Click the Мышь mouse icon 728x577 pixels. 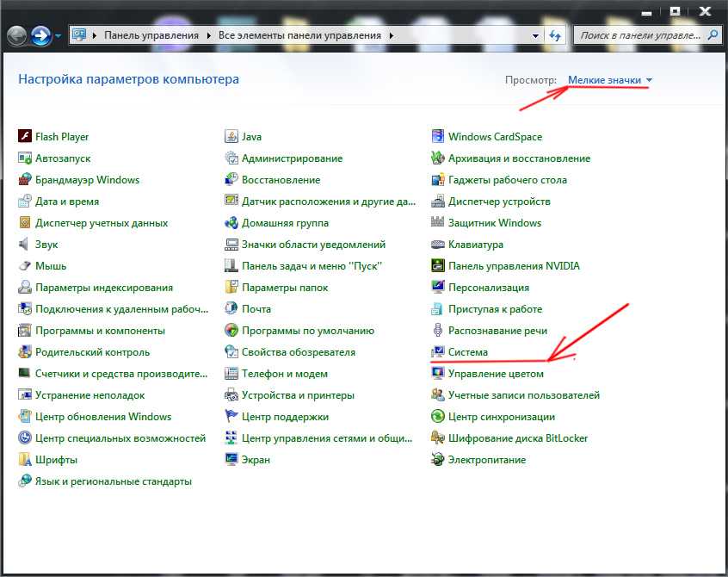[25, 266]
